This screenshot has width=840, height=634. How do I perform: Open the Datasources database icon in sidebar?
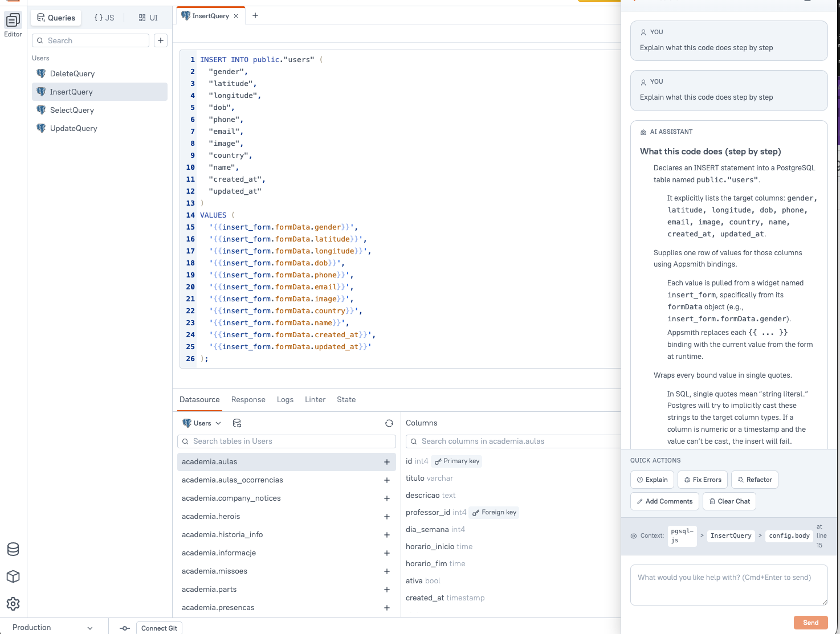pos(13,549)
